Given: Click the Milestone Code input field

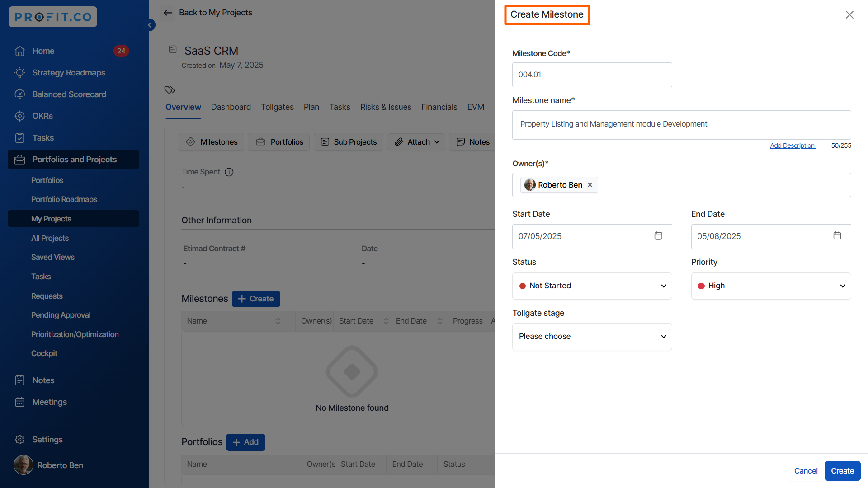Looking at the screenshot, I should pos(592,75).
